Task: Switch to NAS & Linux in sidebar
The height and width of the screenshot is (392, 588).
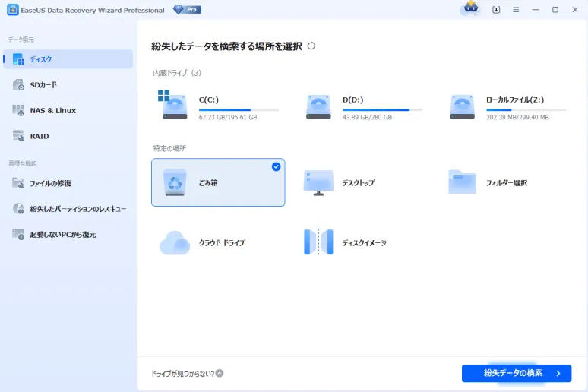Action: (52, 110)
